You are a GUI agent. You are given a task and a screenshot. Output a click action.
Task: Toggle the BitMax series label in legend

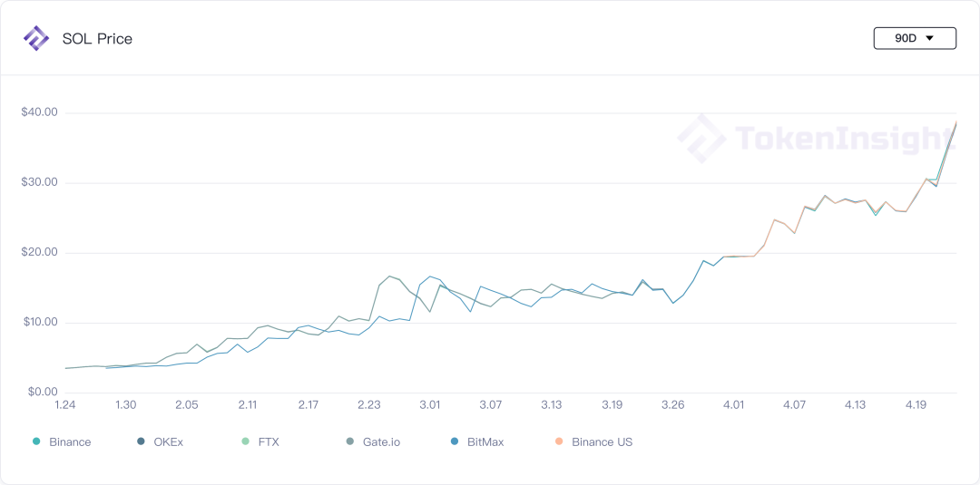coord(485,442)
